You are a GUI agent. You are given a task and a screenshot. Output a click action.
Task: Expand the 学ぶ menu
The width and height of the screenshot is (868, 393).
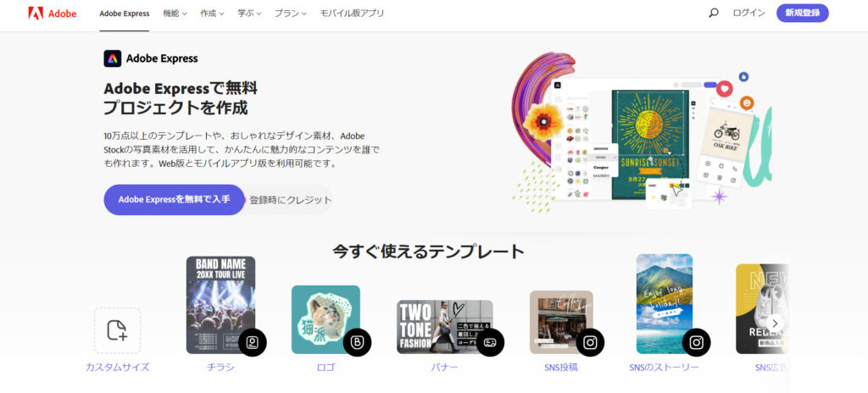coord(250,14)
